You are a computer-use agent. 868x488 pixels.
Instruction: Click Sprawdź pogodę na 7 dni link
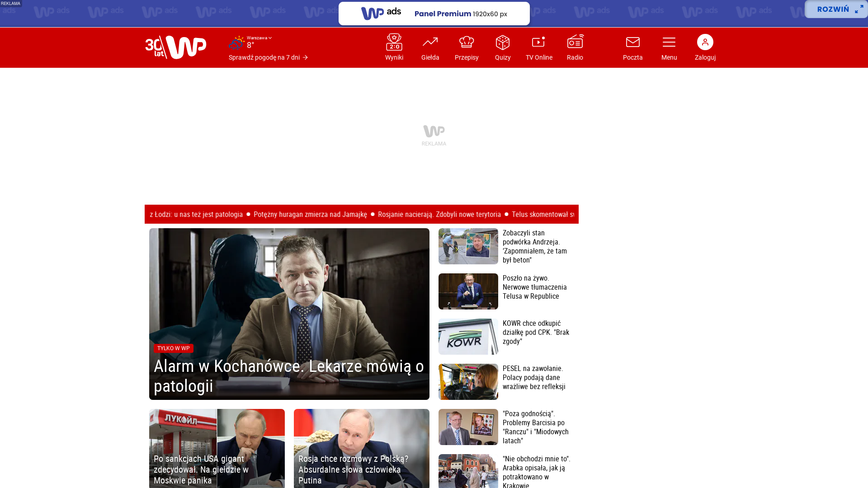pyautogui.click(x=268, y=57)
